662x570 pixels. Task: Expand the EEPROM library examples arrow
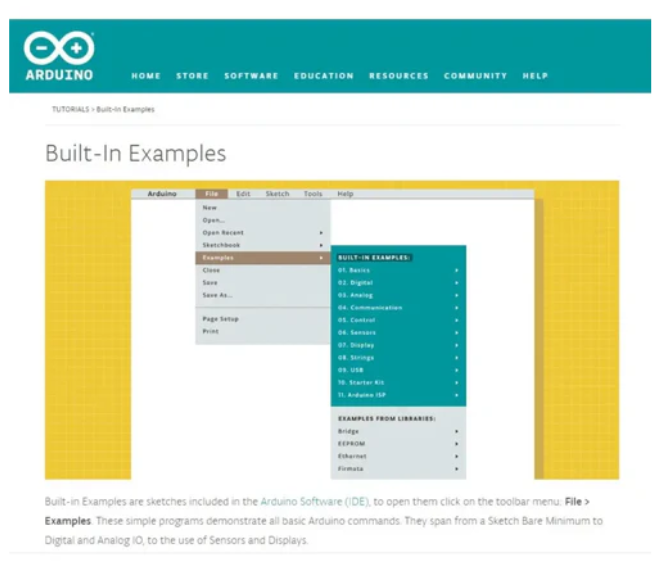(457, 443)
